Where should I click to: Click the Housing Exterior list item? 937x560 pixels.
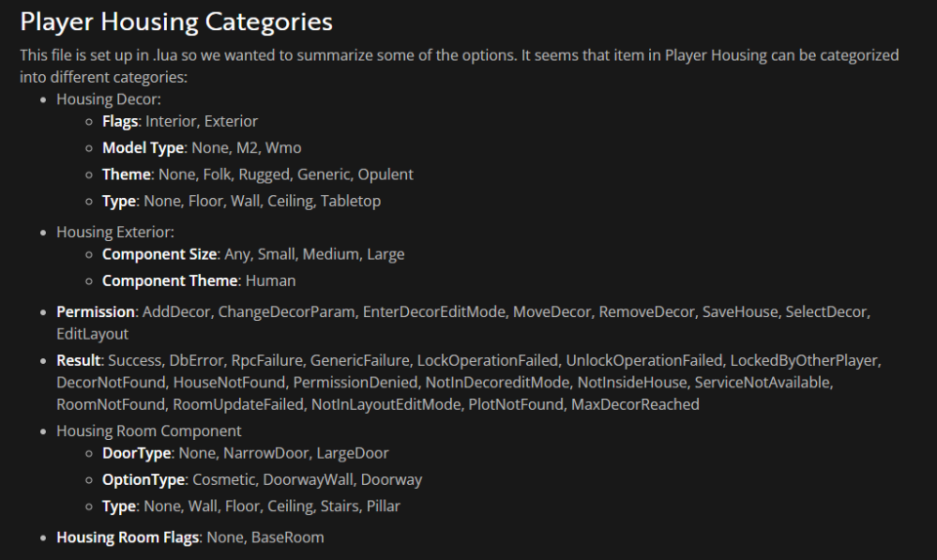tap(115, 232)
